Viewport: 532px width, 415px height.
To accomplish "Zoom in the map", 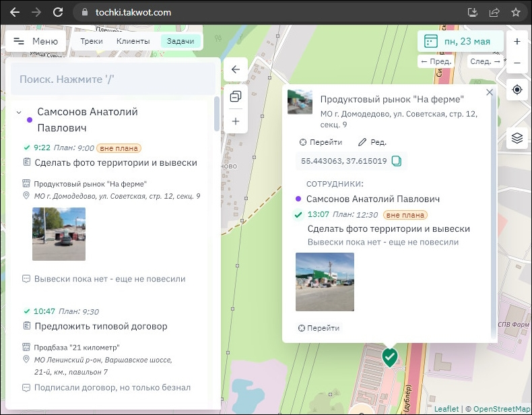I will (x=517, y=41).
